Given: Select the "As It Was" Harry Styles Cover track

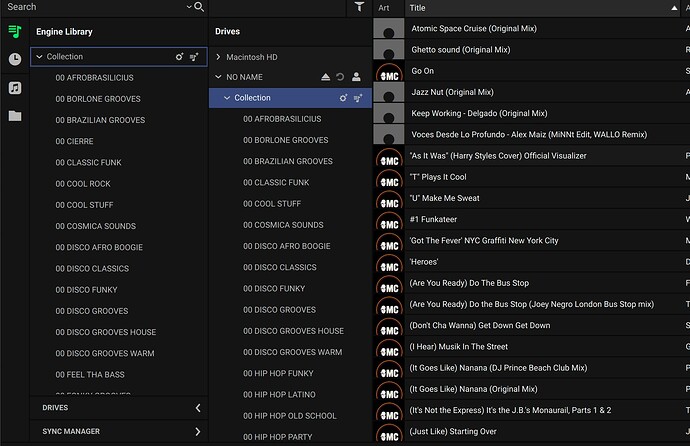Looking at the screenshot, I should click(x=498, y=156).
